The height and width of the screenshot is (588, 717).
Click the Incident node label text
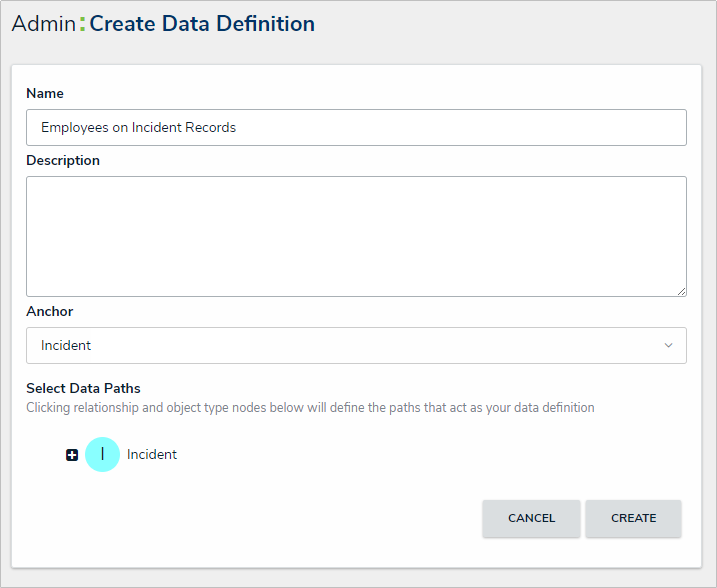[152, 455]
